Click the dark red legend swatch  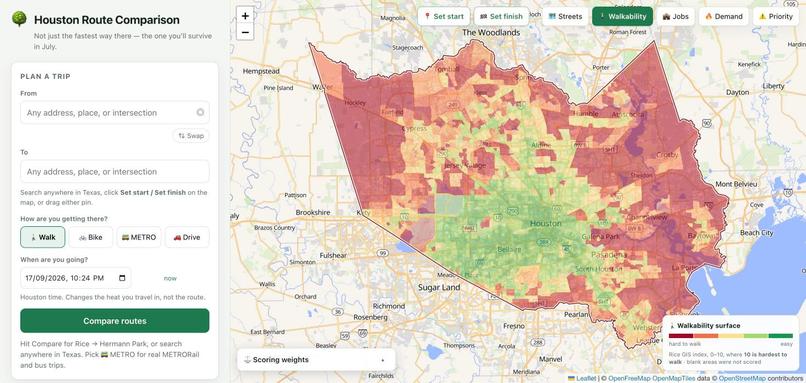point(681,336)
